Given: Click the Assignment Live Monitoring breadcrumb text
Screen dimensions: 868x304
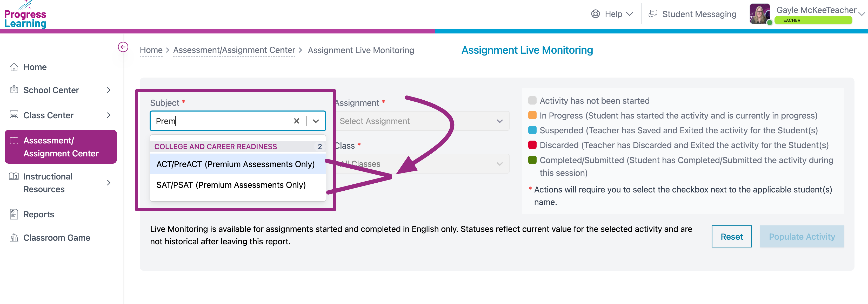Looking at the screenshot, I should click(361, 50).
